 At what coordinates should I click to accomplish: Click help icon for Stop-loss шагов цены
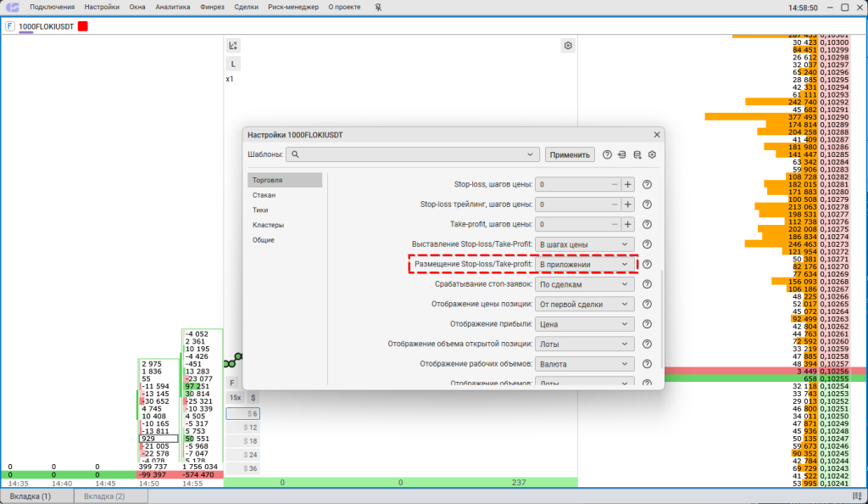point(647,184)
